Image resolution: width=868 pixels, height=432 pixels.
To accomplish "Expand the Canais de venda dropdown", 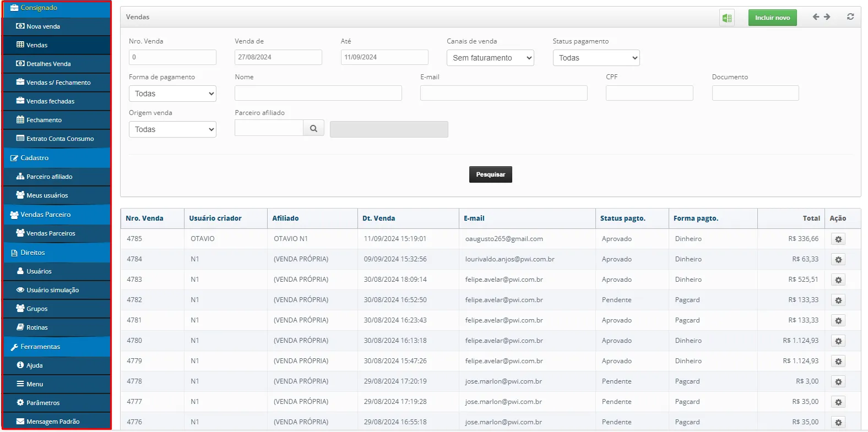I will pyautogui.click(x=490, y=58).
